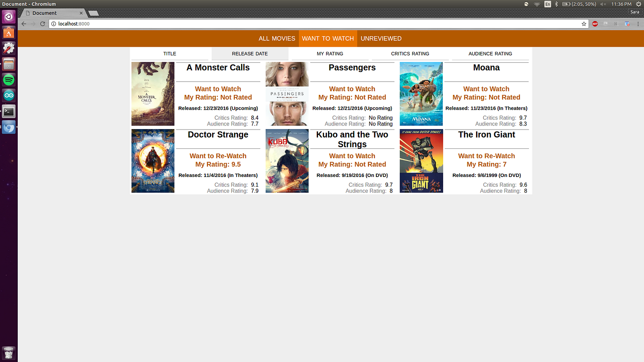Open the Passengers poster
The image size is (644, 362).
tap(287, 94)
